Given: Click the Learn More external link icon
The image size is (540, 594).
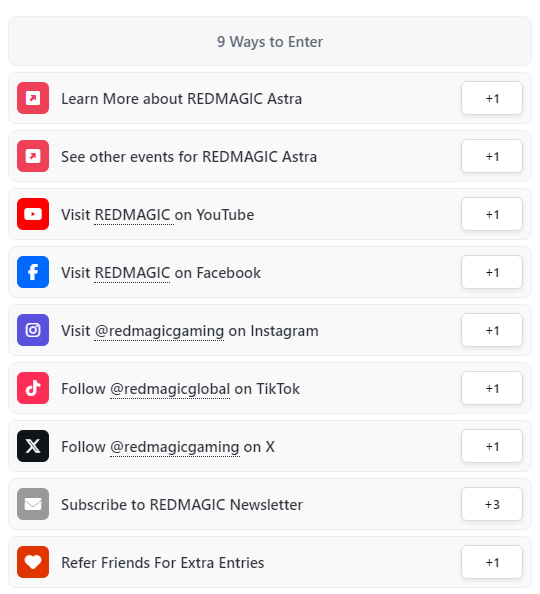Looking at the screenshot, I should [33, 98].
